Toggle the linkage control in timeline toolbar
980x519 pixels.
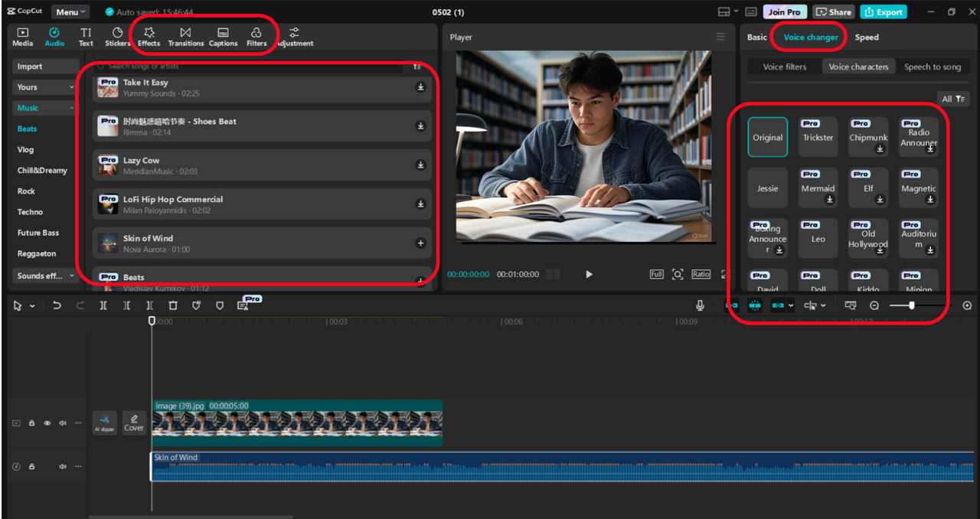[778, 305]
